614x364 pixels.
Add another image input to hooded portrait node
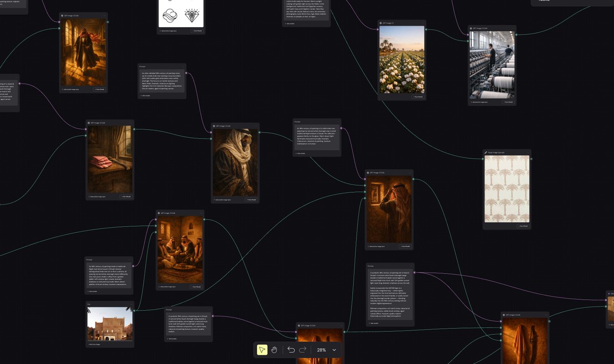pos(223,200)
